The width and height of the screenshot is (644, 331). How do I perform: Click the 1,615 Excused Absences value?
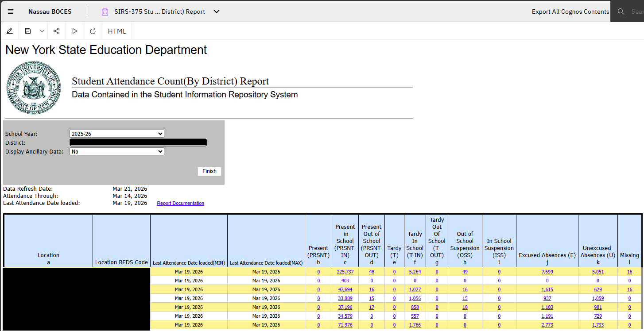tap(547, 289)
